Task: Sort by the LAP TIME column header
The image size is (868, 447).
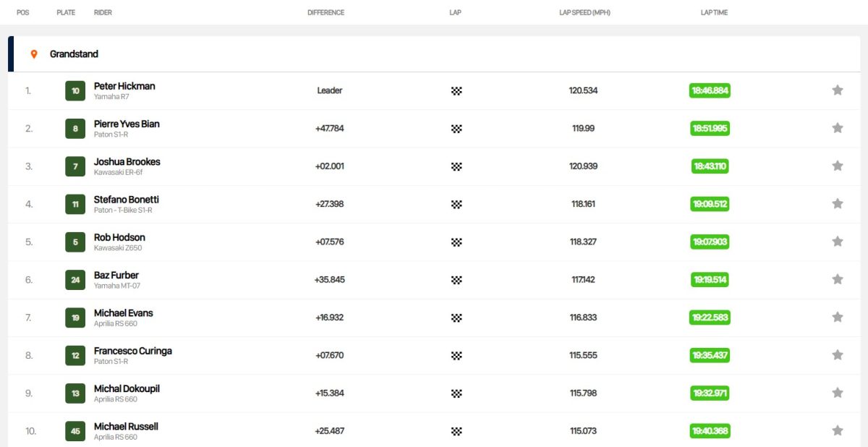Action: tap(714, 13)
